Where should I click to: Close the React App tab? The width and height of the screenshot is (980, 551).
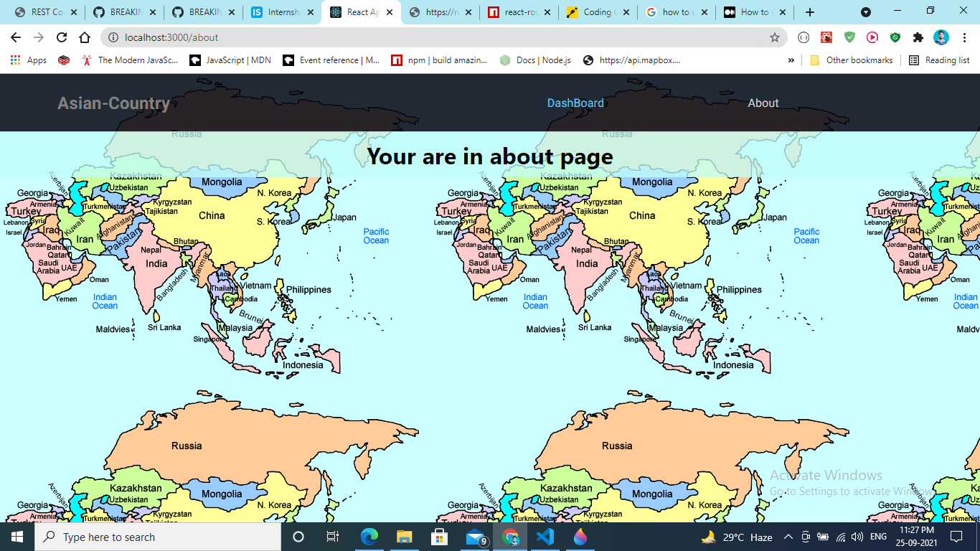click(389, 12)
